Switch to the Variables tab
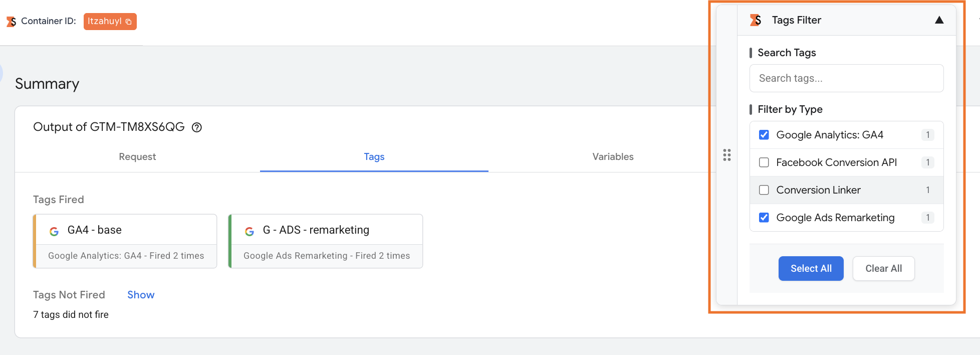Screen dimensions: 980x355 [613, 157]
